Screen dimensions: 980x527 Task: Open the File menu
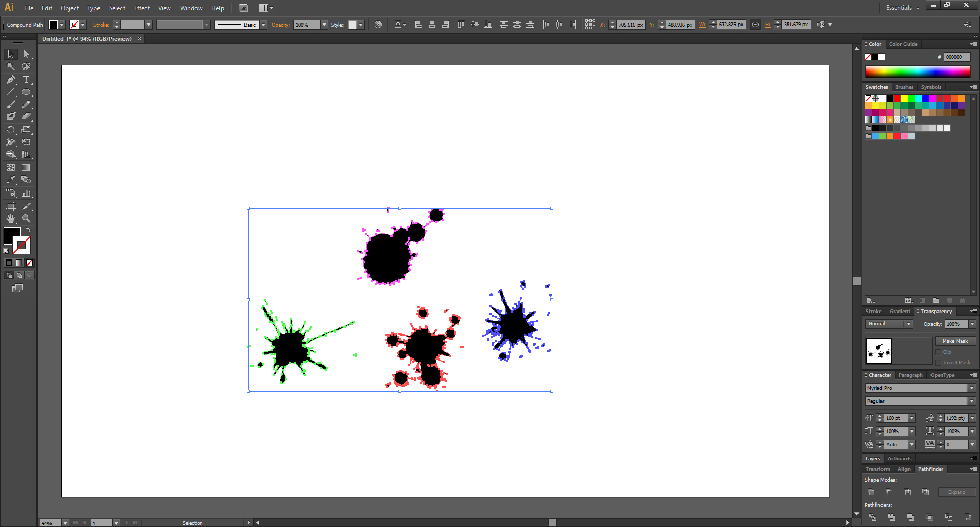point(29,8)
